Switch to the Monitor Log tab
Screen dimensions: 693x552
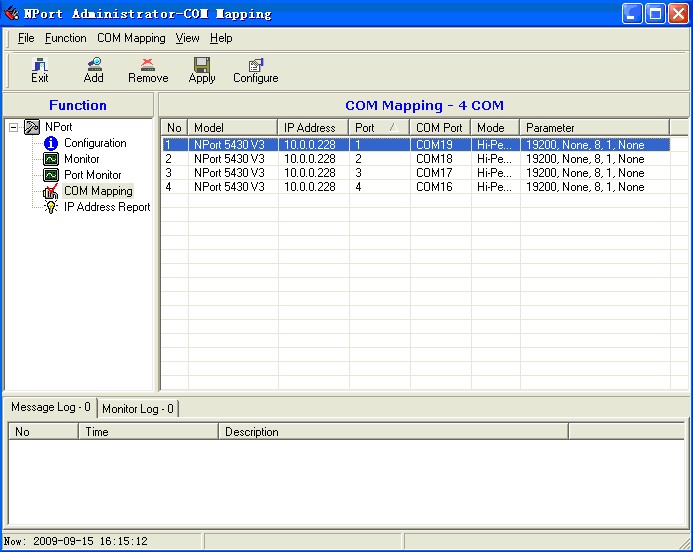[137, 409]
